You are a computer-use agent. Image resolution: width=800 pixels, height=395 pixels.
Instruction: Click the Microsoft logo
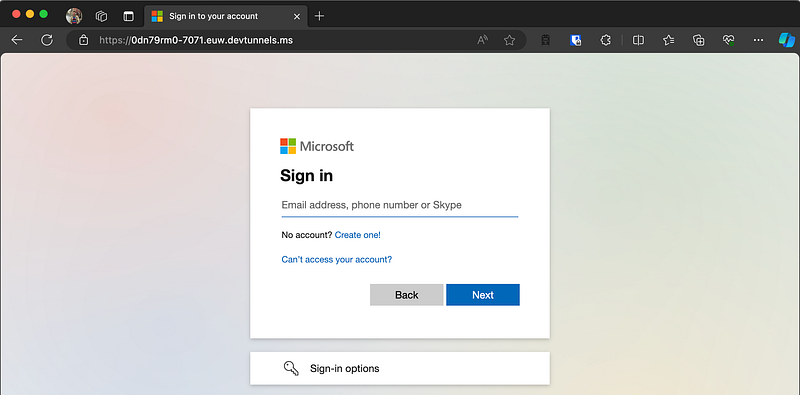(317, 146)
